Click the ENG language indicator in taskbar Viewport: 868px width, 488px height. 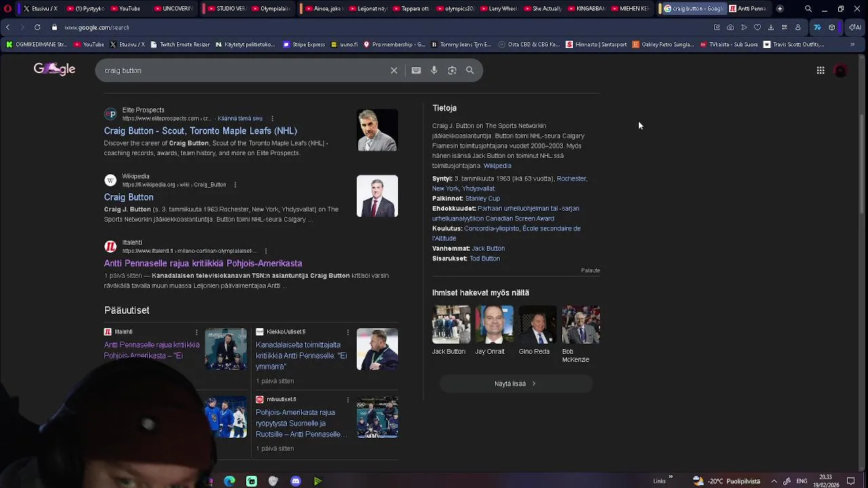point(802,481)
